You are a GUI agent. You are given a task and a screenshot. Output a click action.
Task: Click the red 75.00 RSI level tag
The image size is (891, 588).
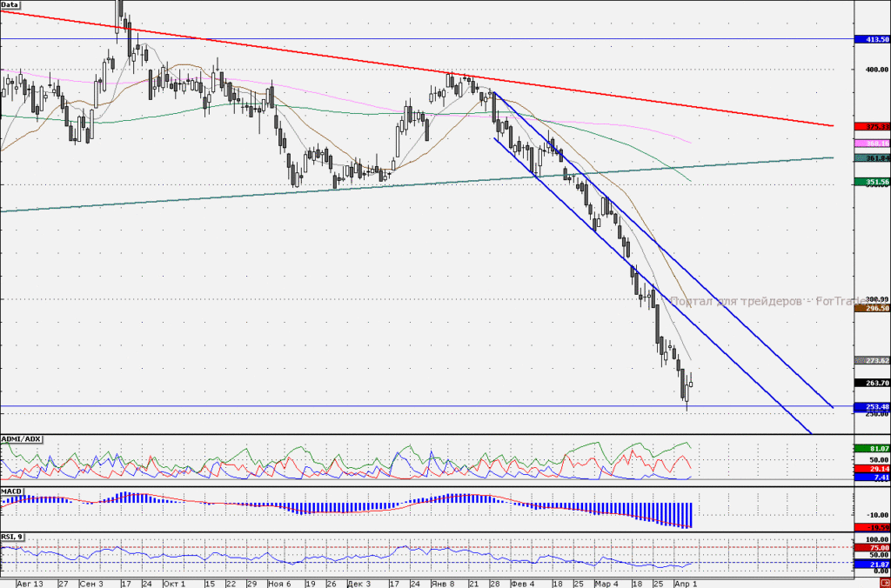[x=872, y=548]
